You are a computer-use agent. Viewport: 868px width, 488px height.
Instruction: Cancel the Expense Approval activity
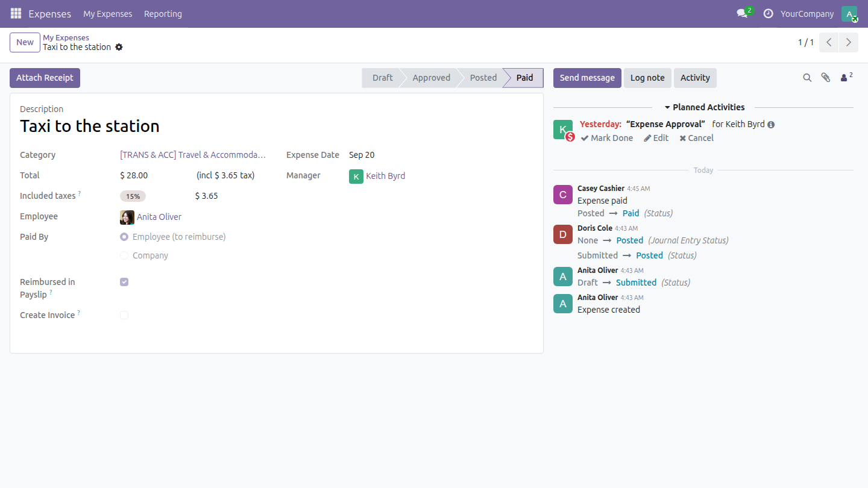click(696, 138)
